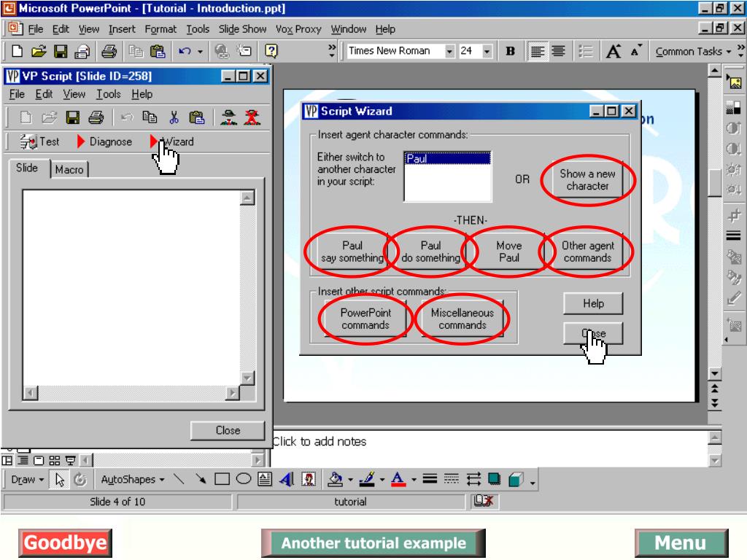Image resolution: width=747 pixels, height=560 pixels.
Task: Insert WordArt from the Draw toolbar
Action: click(x=287, y=479)
